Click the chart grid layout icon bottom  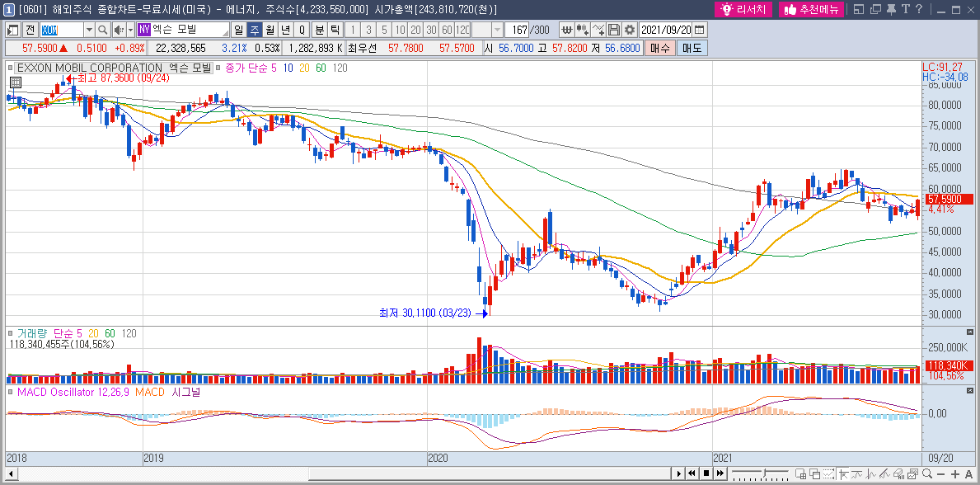[800, 473]
